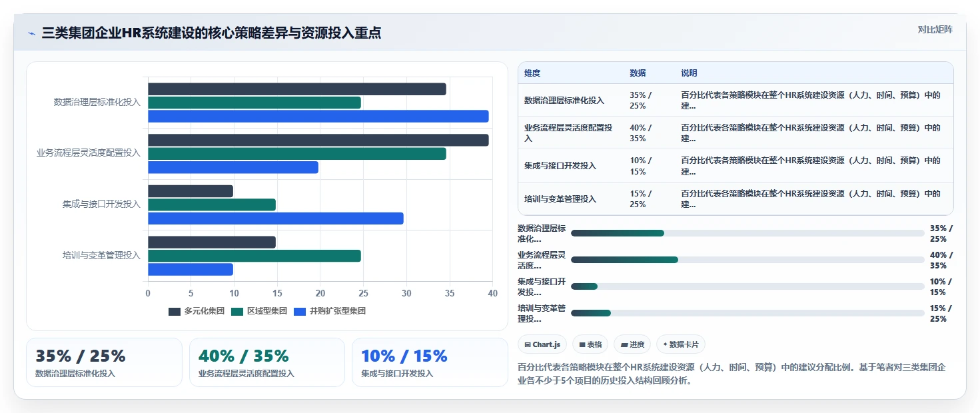Click the blue bar for 集成与接口开发投入
Image resolution: width=980 pixels, height=413 pixels.
276,218
